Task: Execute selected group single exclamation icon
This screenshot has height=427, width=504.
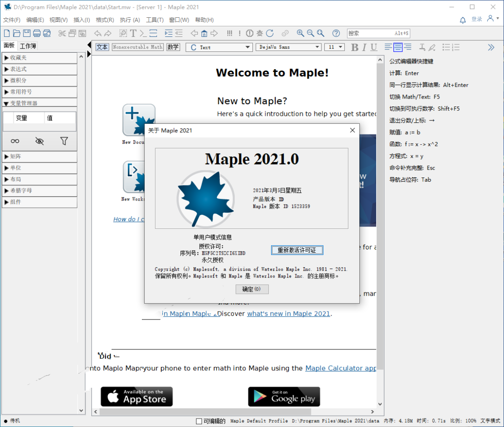Action: [239, 33]
